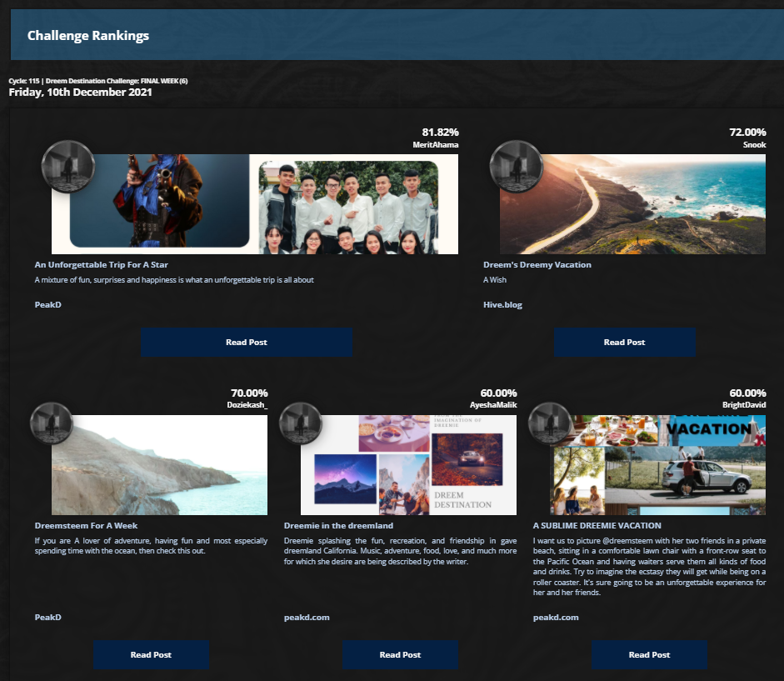This screenshot has width=784, height=681.
Task: Open the post title Dreemsteem For A Week
Action: pyautogui.click(x=87, y=525)
